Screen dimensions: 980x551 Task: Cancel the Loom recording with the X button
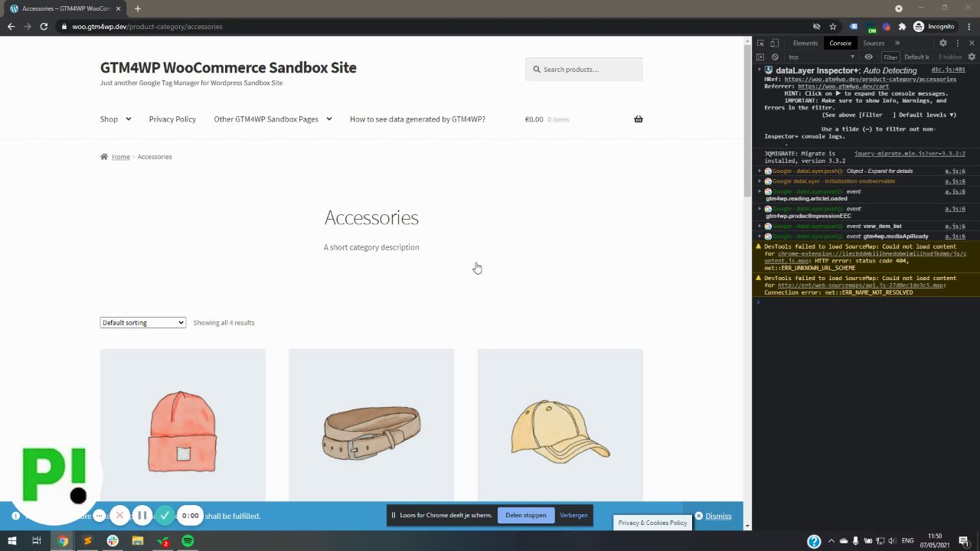tap(119, 516)
